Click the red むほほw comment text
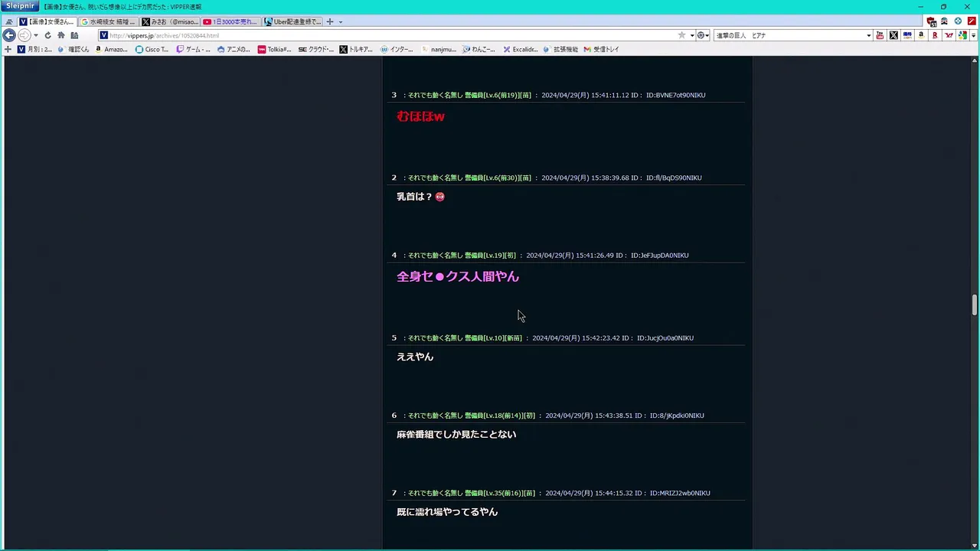Screen dimensions: 980x551 pos(420,116)
